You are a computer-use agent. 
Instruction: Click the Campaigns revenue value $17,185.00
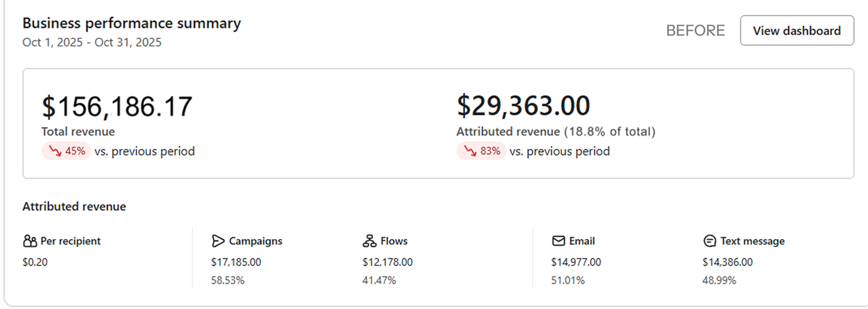point(236,262)
